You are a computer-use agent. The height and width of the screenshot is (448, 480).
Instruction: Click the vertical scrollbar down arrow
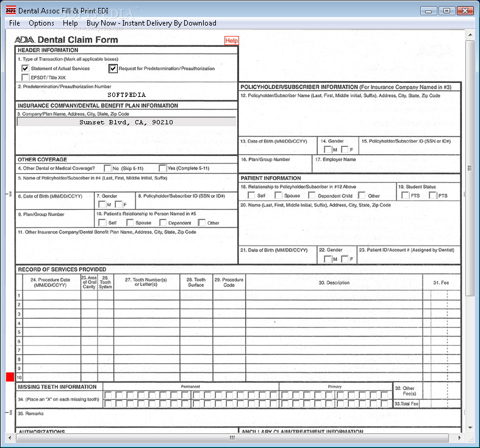(470, 427)
